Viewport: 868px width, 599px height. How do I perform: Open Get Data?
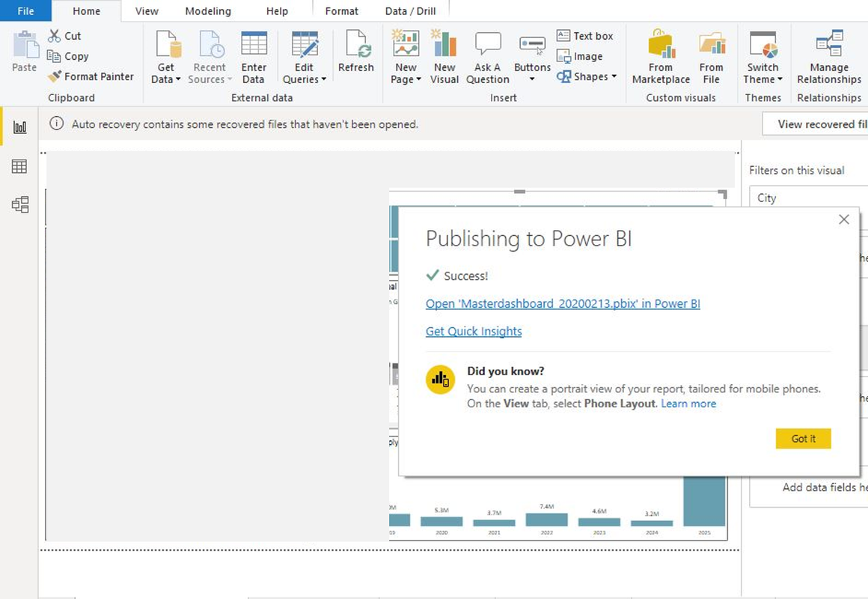point(166,57)
